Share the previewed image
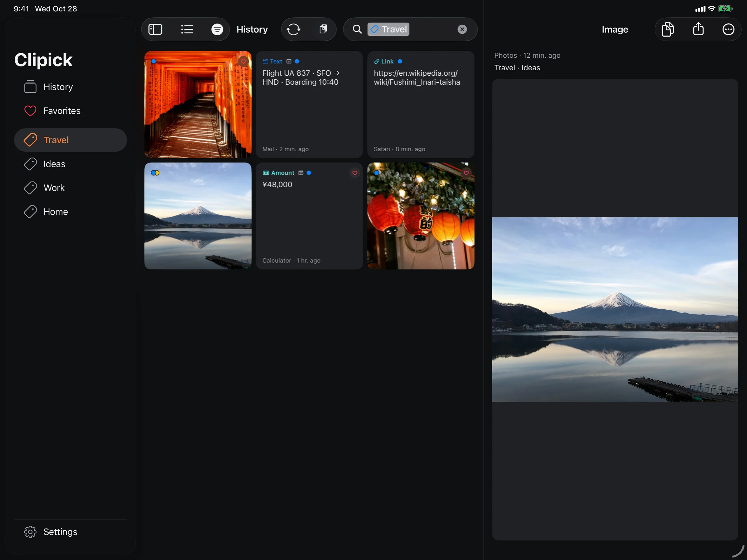This screenshot has height=560, width=747. pyautogui.click(x=698, y=29)
